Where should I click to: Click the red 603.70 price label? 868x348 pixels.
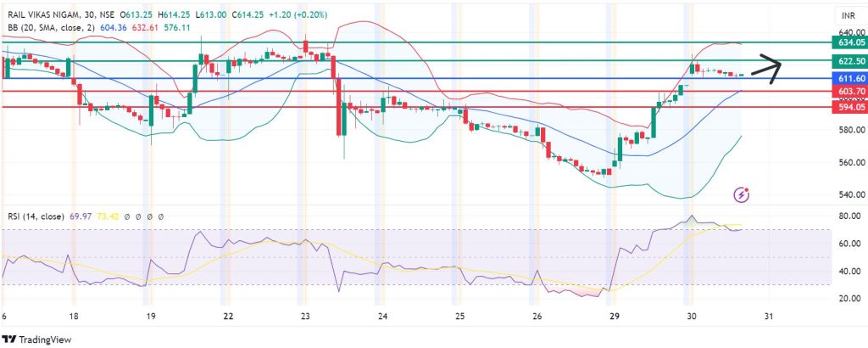coord(851,91)
